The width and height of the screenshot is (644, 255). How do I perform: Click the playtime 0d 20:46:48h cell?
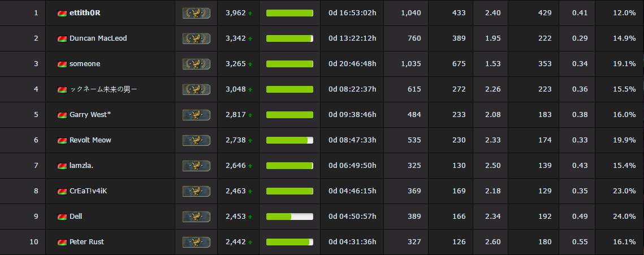click(352, 64)
